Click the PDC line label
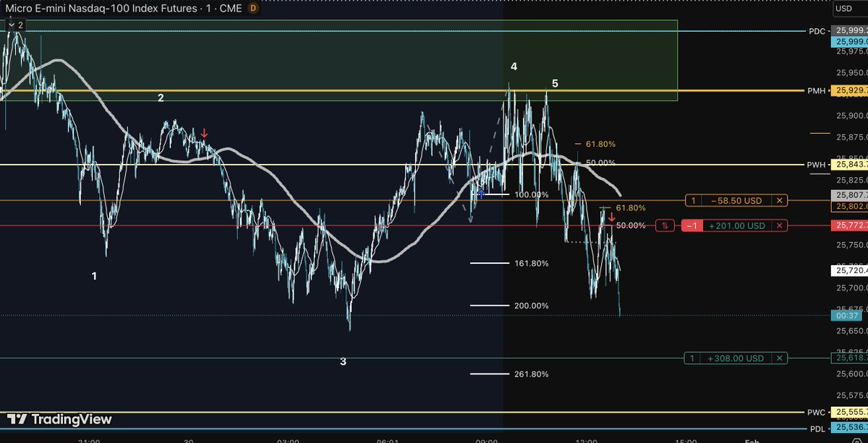The image size is (868, 443). [817, 31]
